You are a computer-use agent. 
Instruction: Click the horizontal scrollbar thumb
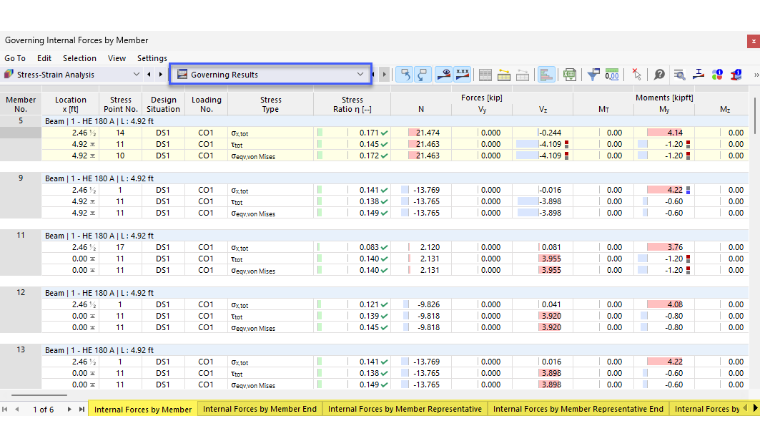coord(39,395)
